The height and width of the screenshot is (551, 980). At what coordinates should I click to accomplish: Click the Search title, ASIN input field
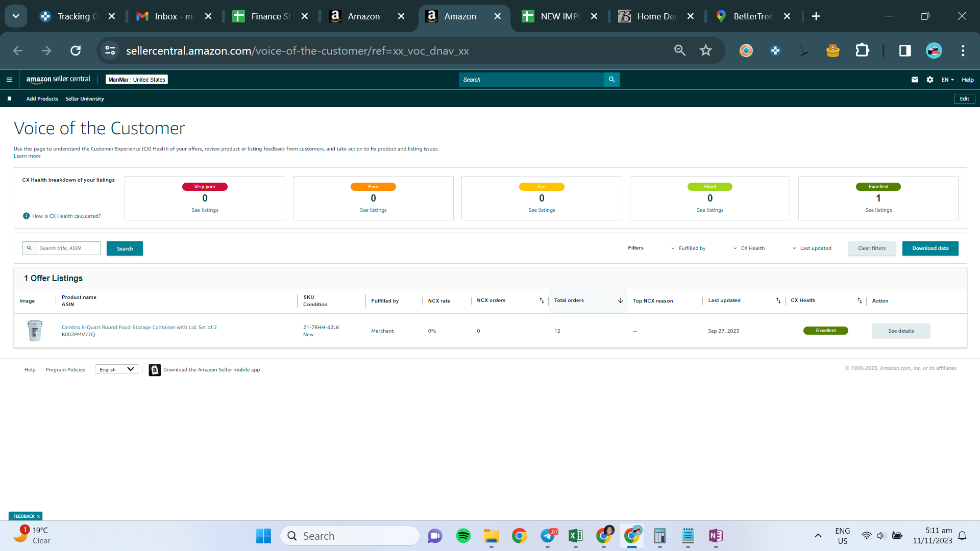pyautogui.click(x=68, y=248)
